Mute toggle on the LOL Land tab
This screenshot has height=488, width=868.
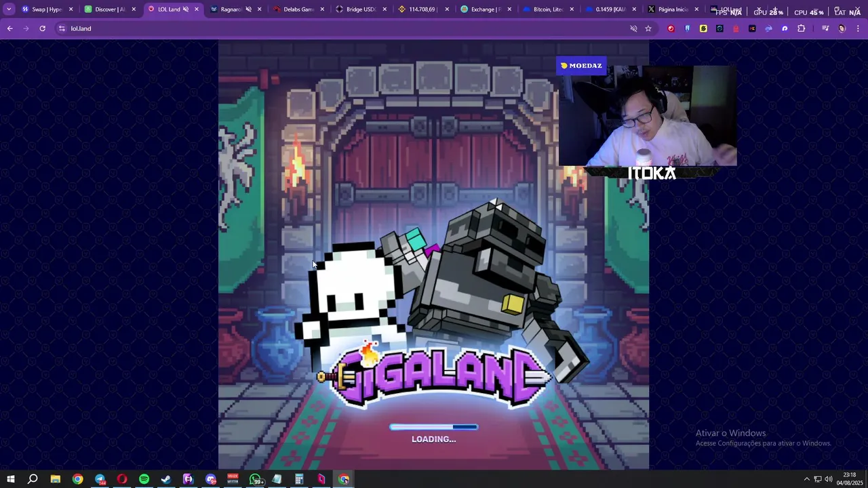[186, 9]
